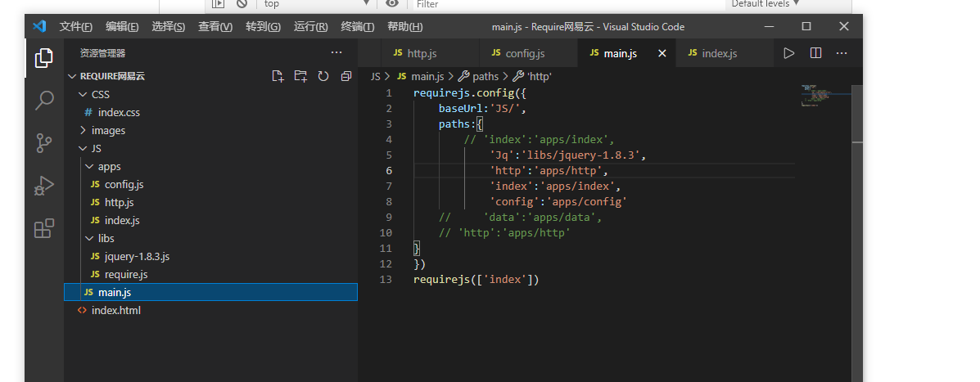Open config.js in the explorer tree

210,185
